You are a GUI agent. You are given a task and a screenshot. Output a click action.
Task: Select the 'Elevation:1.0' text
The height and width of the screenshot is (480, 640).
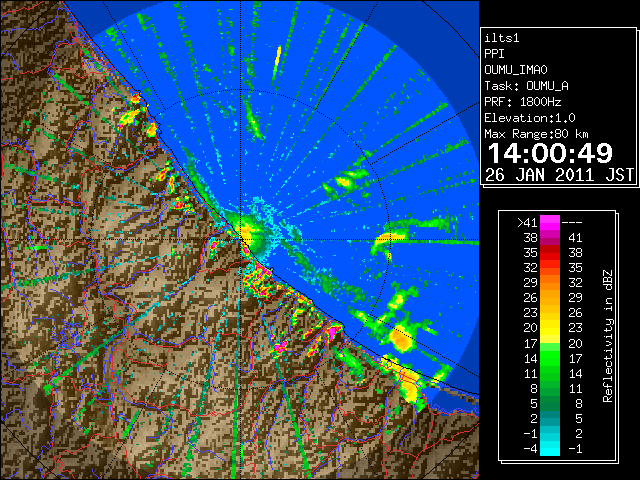(530, 118)
